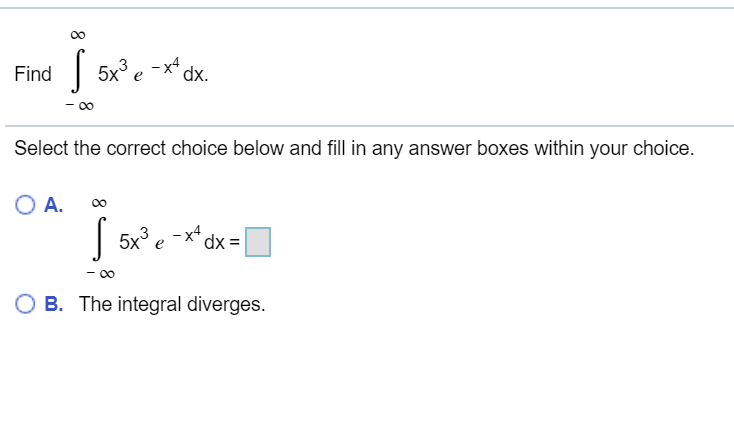Click the equals sign before the answer box
Viewport: 734px width, 422px height.
click(235, 243)
